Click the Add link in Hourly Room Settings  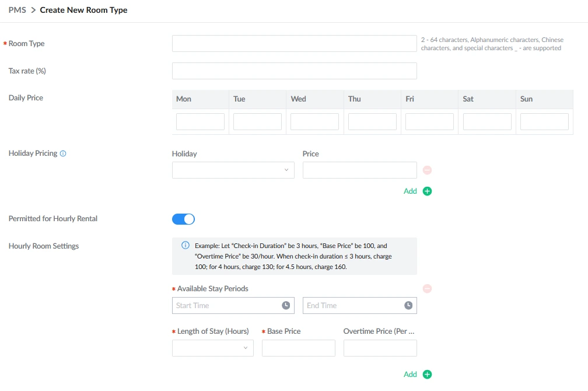410,375
